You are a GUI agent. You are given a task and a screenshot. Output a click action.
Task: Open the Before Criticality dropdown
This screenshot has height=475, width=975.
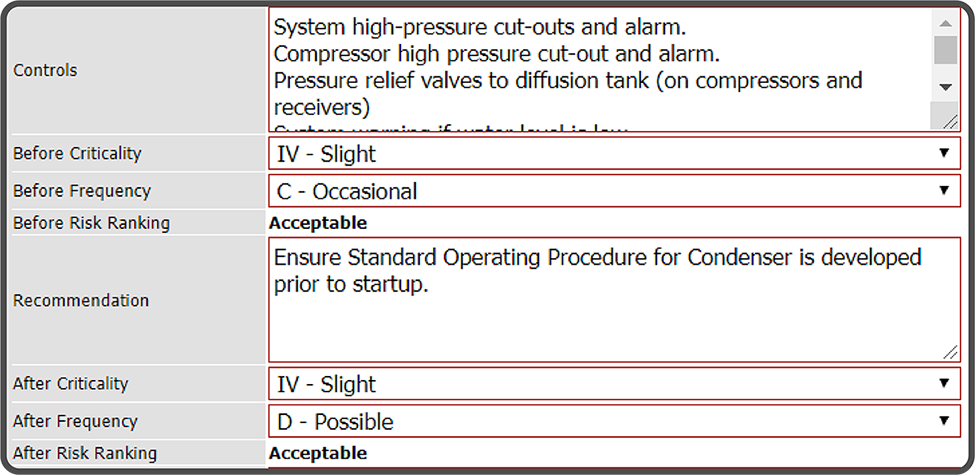click(614, 154)
